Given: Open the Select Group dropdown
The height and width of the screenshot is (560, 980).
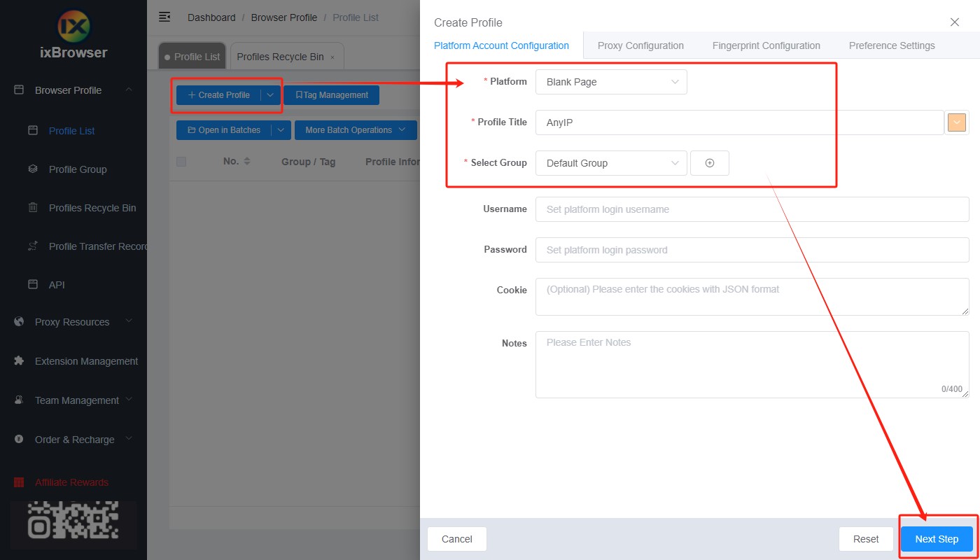Looking at the screenshot, I should 610,162.
